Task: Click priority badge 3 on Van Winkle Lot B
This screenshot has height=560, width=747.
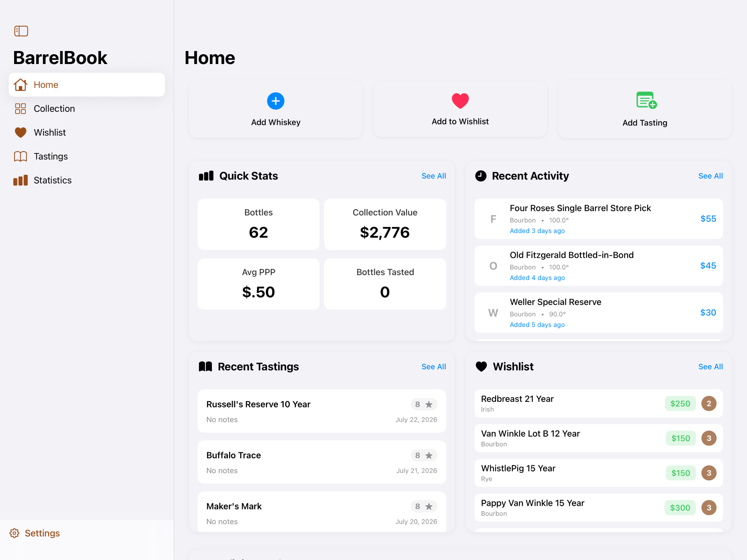Action: (709, 438)
